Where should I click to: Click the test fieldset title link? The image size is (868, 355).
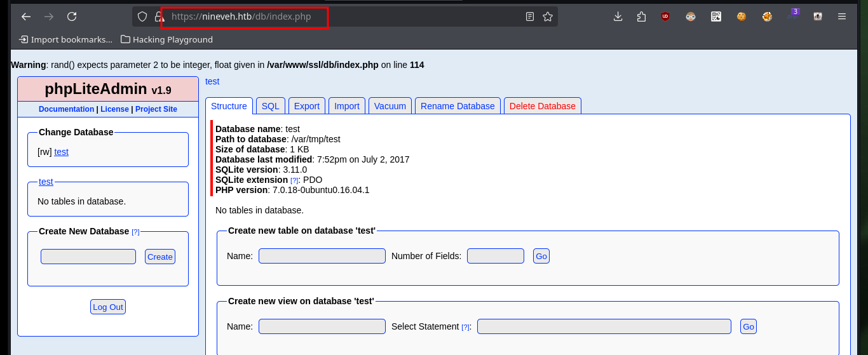(x=46, y=182)
